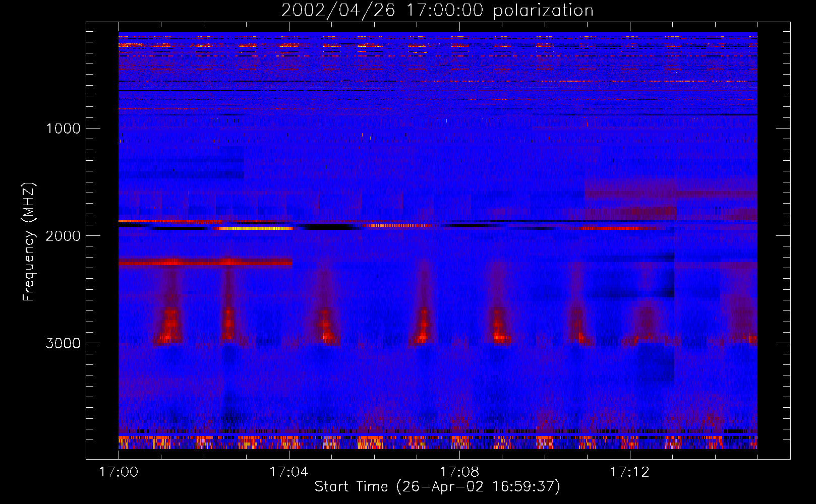Click the 'Start Time (26-Apr-02 16:59:37)' label
816x504 pixels.
[437, 487]
